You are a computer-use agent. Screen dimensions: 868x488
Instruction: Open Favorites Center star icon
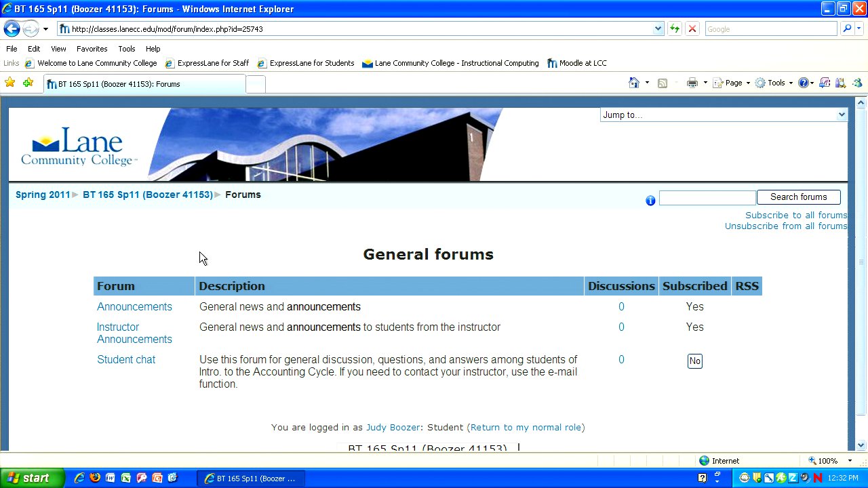(x=10, y=83)
